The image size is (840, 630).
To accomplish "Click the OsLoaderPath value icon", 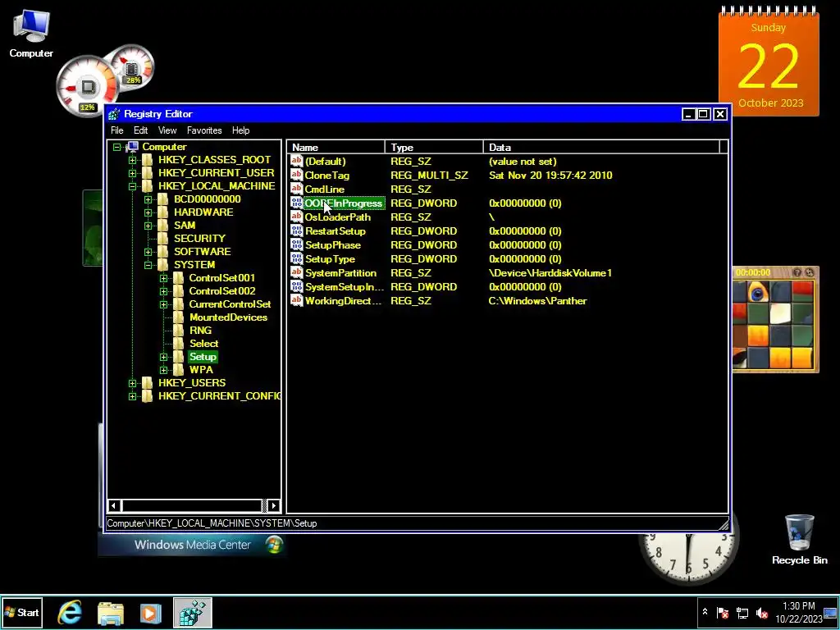I will tap(296, 217).
